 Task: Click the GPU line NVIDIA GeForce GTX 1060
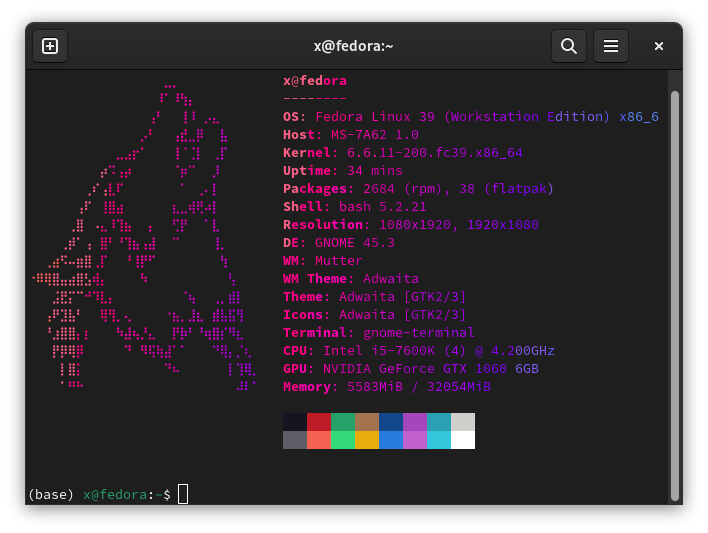coord(410,369)
